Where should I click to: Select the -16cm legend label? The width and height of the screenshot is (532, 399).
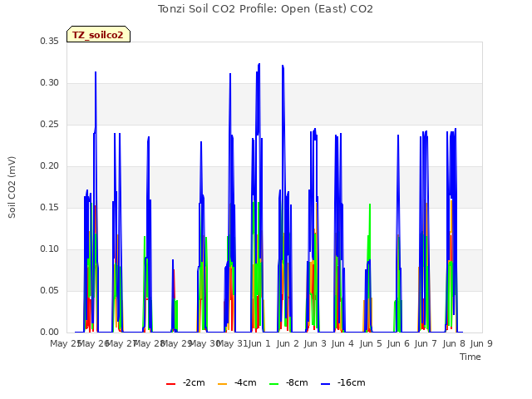[351, 382]
